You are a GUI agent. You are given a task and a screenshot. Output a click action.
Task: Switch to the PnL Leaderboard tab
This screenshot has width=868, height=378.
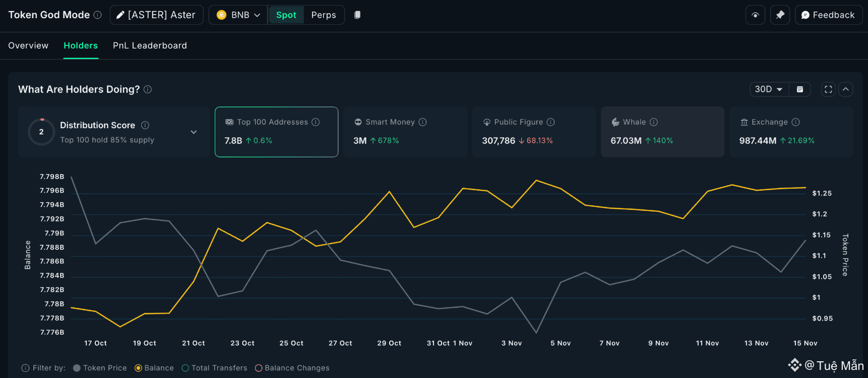pyautogui.click(x=150, y=45)
